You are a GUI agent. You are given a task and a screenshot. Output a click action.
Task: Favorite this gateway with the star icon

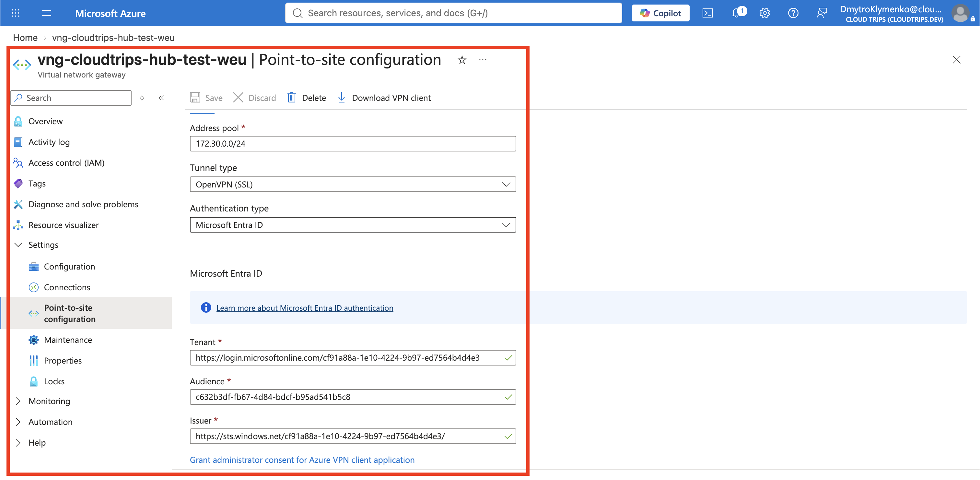(x=462, y=60)
